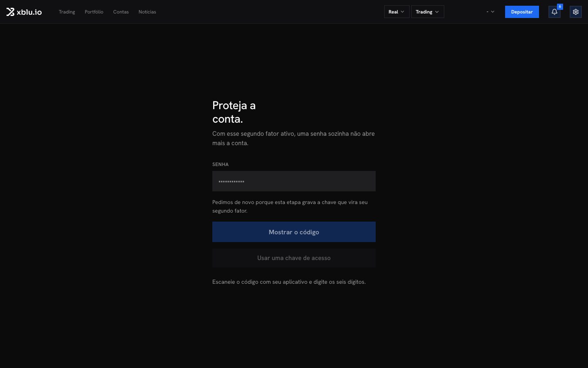Expand the Real account dropdown
This screenshot has width=588, height=368.
coord(396,12)
